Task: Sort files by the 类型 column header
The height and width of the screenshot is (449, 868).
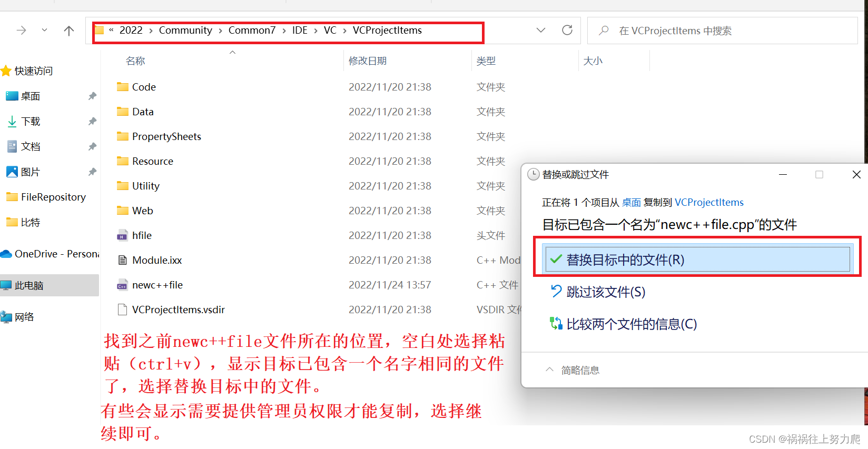Action: pyautogui.click(x=486, y=61)
